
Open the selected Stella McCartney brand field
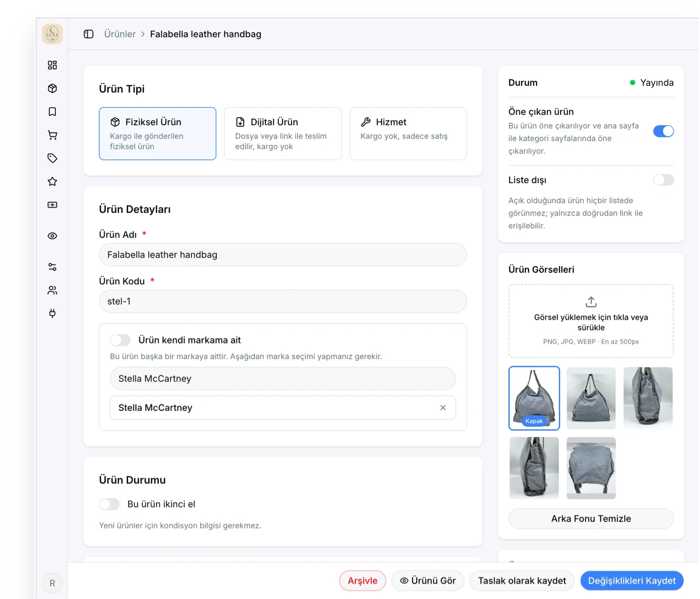coord(283,408)
